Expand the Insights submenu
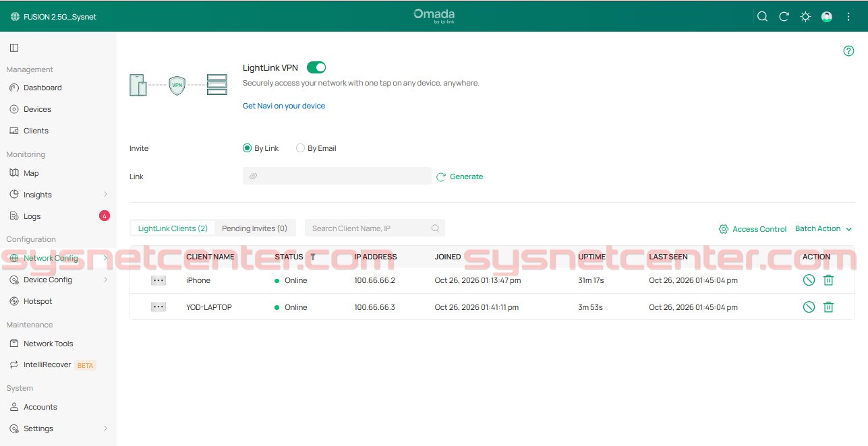The height and width of the screenshot is (446, 868). [x=105, y=195]
